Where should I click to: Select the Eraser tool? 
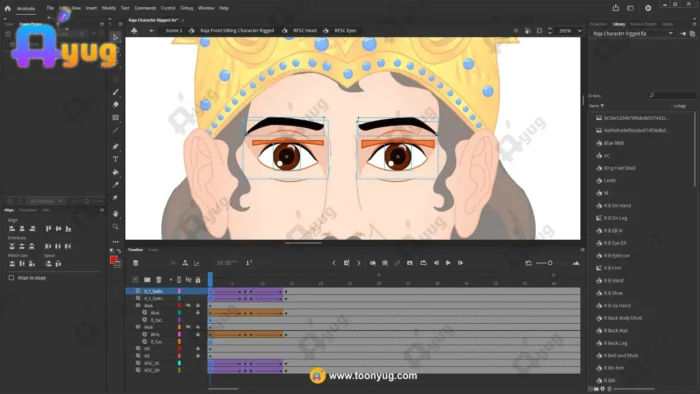coord(116,104)
